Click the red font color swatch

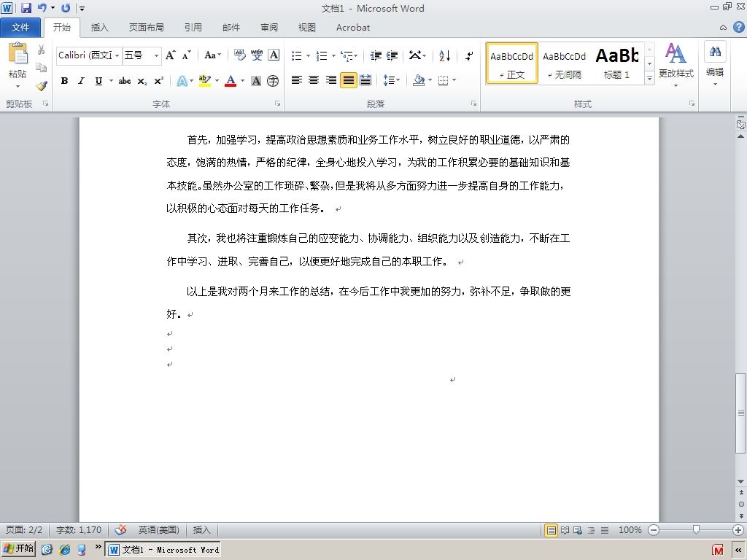tap(231, 81)
